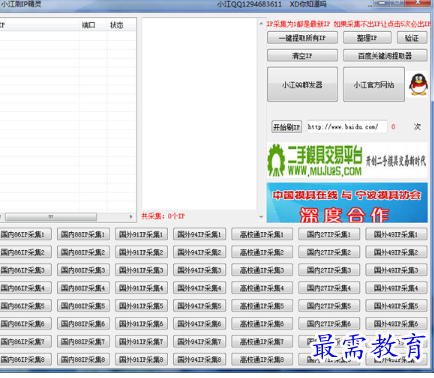The image size is (434, 378).
Task: Click 国外91IP采集3 button
Action: (x=141, y=270)
